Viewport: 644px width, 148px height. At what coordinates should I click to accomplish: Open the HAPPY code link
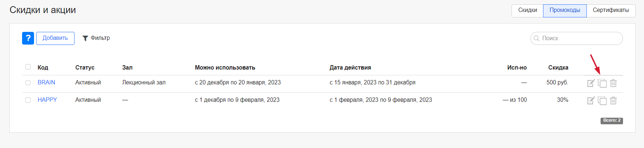[47, 100]
